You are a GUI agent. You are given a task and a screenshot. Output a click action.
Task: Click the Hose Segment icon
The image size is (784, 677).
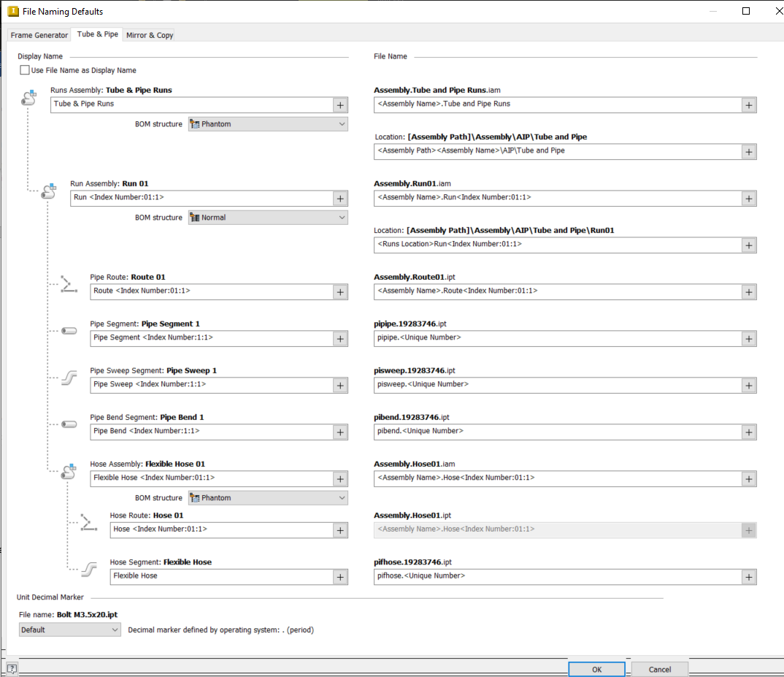(x=89, y=570)
